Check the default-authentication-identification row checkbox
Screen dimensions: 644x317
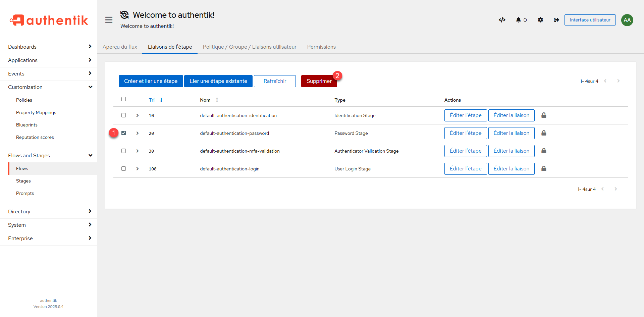[x=124, y=115]
